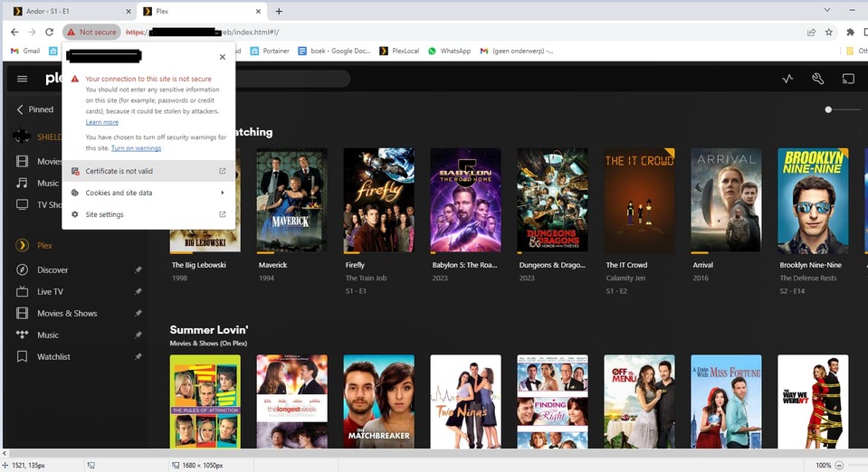The image size is (868, 472).
Task: Open A Date With Miss Fortune poster
Action: coord(726,401)
